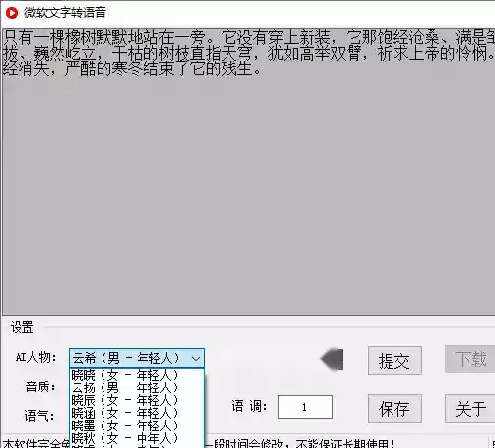
Task: Click the AI人物 label
Action: pos(35,358)
